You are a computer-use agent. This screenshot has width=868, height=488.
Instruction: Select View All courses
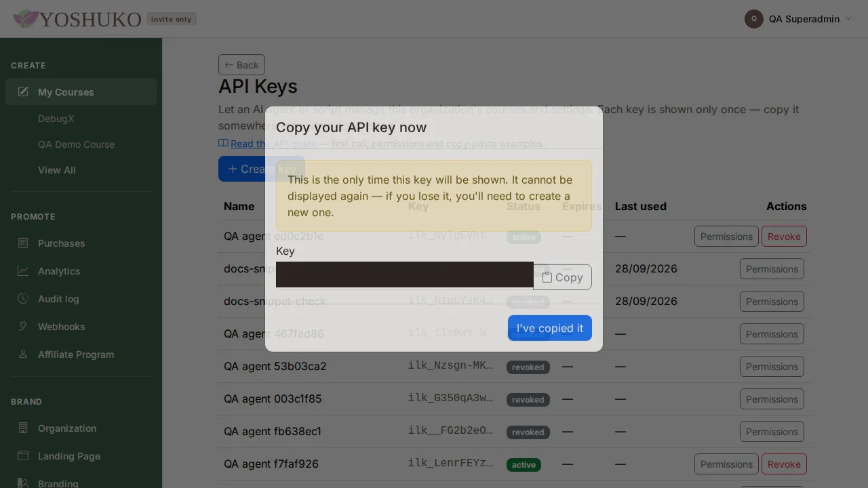click(57, 170)
